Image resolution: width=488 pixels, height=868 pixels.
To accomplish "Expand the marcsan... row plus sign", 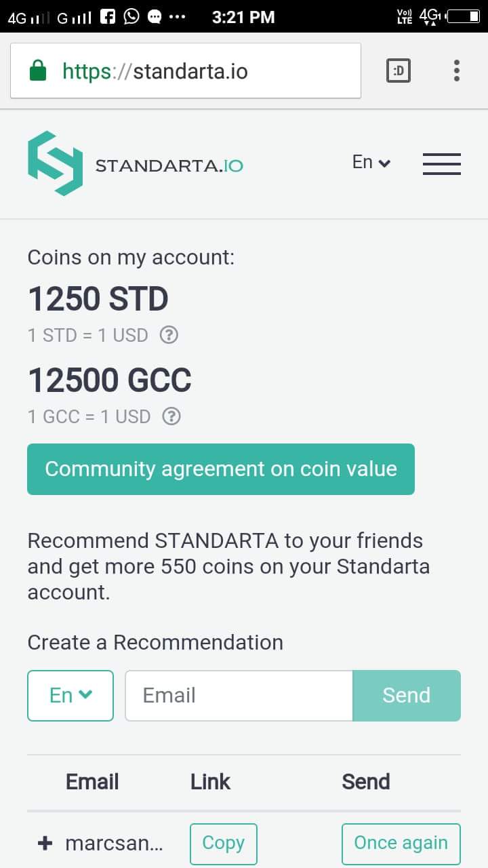I will (45, 843).
